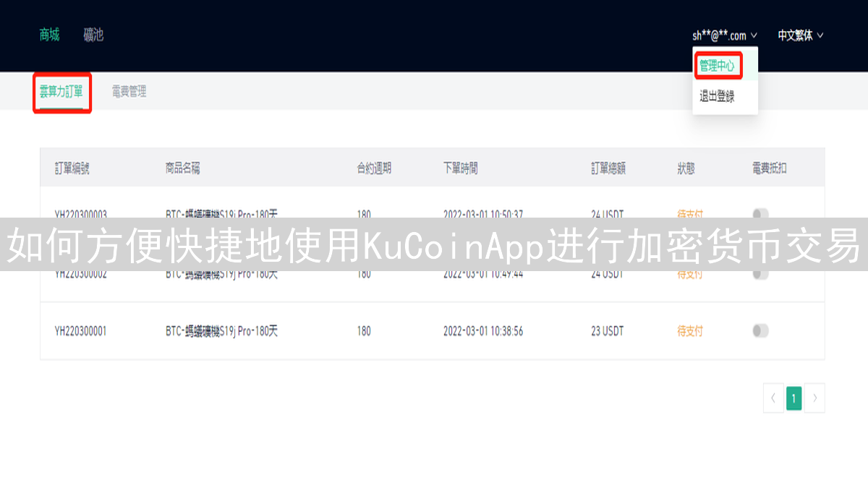This screenshot has width=868, height=488.
Task: Click the 電費抵扣 column header
Action: 770,168
